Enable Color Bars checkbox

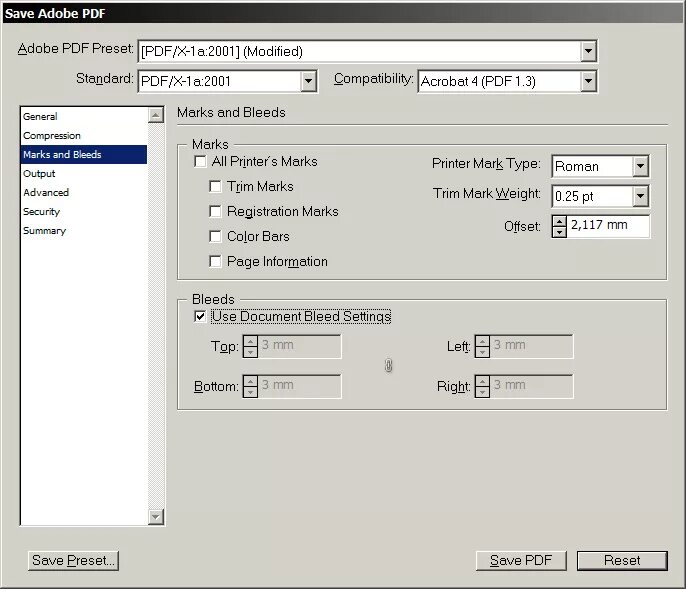click(215, 236)
